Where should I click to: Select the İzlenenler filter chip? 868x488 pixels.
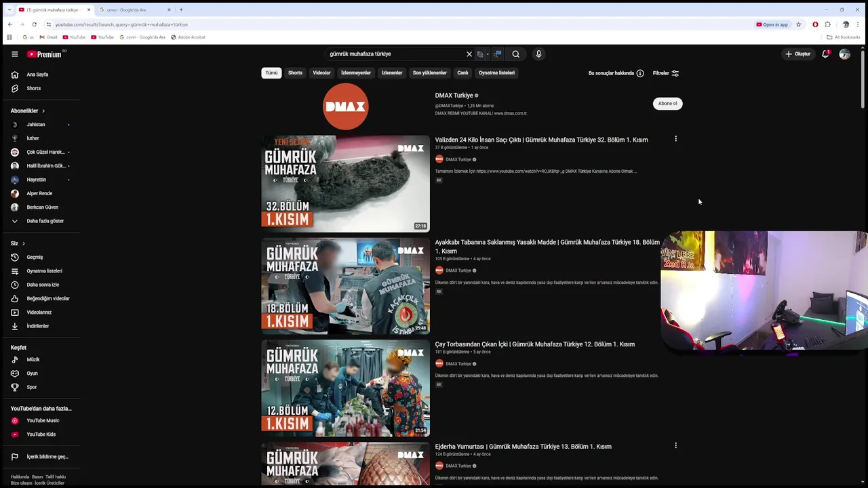click(x=392, y=73)
